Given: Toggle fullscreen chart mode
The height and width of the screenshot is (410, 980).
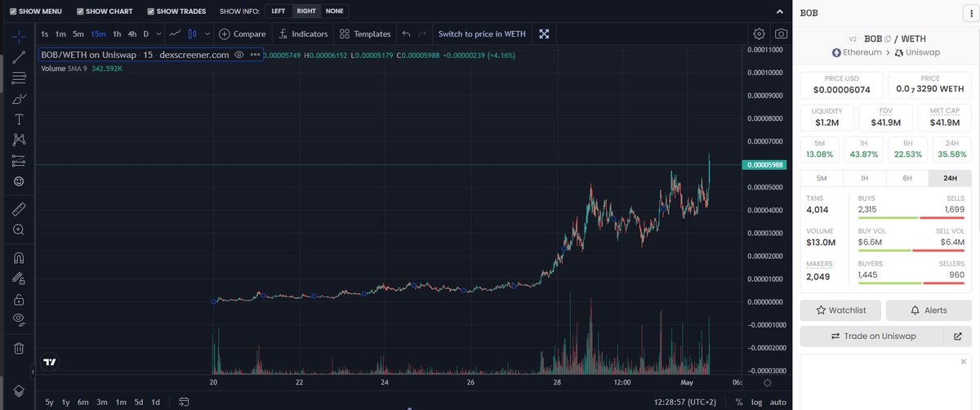Looking at the screenshot, I should click(x=544, y=34).
